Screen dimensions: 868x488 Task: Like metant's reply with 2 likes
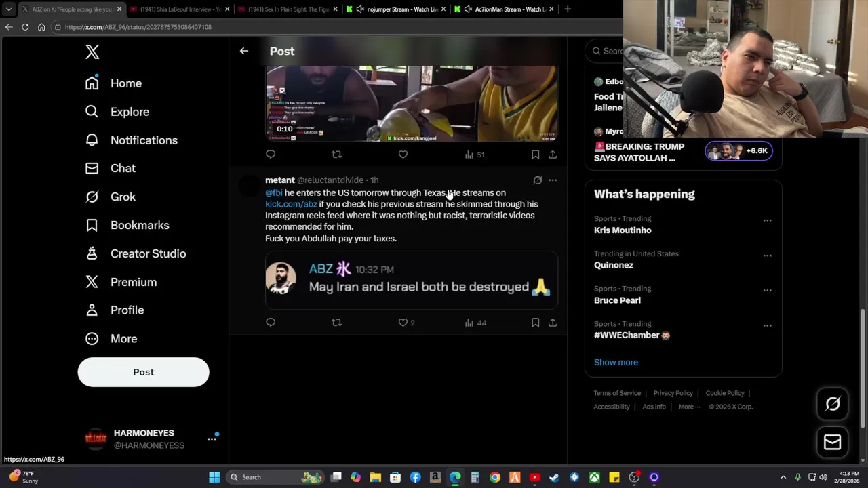(406, 323)
